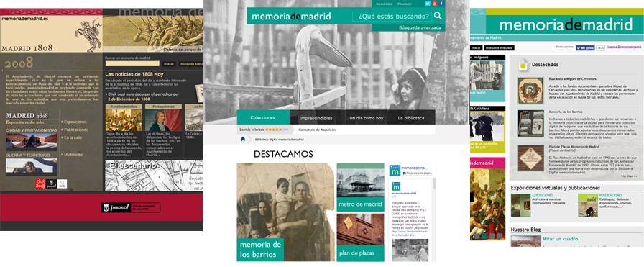Viewport: 644px width, 267px height.
Task: Click the Exposiciones thumbnail in the right page
Action: (520, 205)
